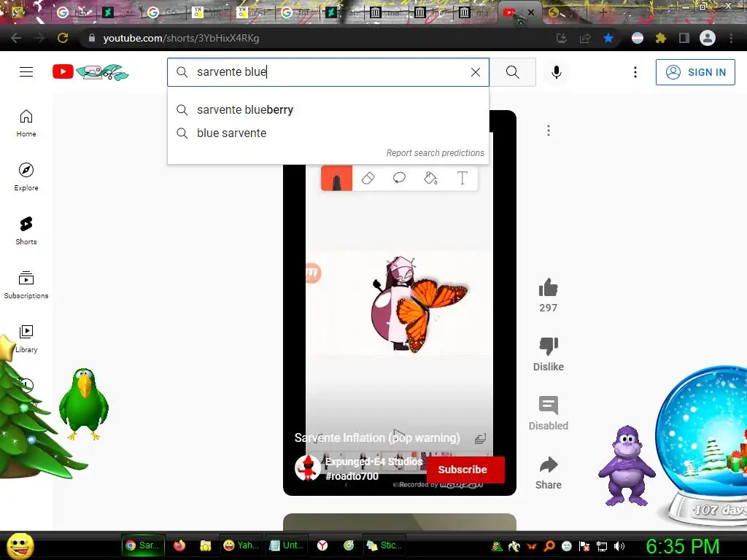Like the short with thumbs up
Screen dimensions: 747x560
(549, 287)
